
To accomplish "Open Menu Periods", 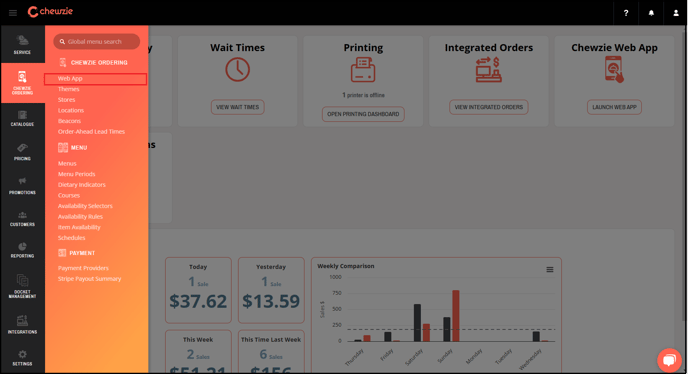I will pos(76,174).
